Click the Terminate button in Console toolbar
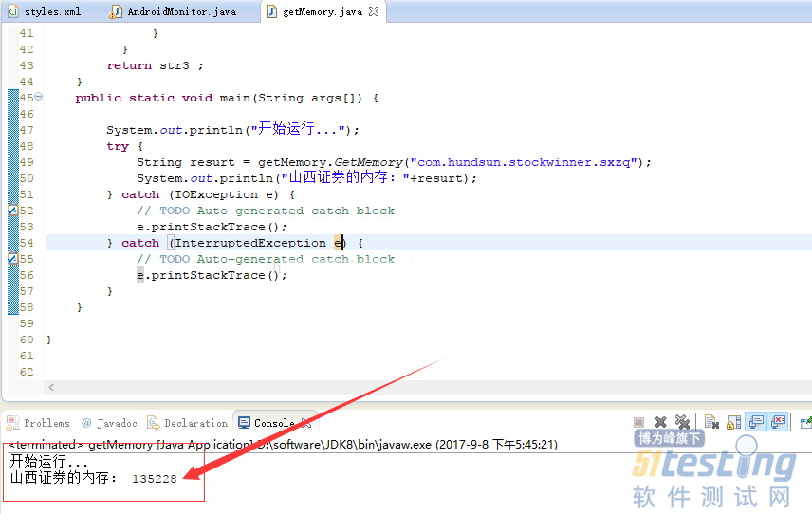Image resolution: width=812 pixels, height=514 pixels. pos(639,422)
